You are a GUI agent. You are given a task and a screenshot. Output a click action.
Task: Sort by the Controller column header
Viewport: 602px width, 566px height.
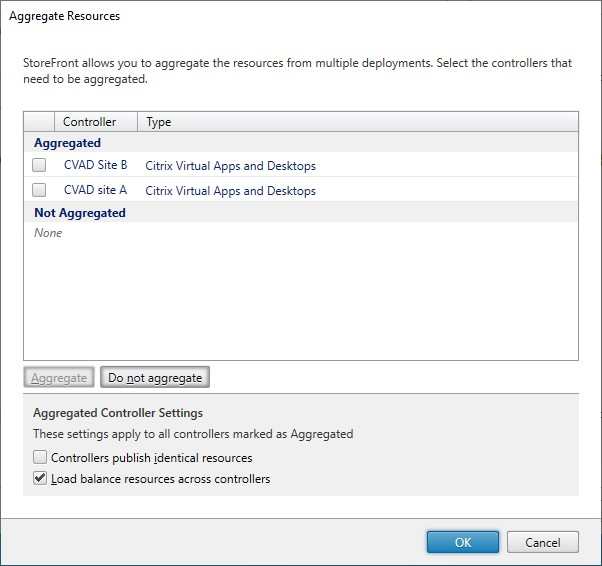(x=89, y=122)
